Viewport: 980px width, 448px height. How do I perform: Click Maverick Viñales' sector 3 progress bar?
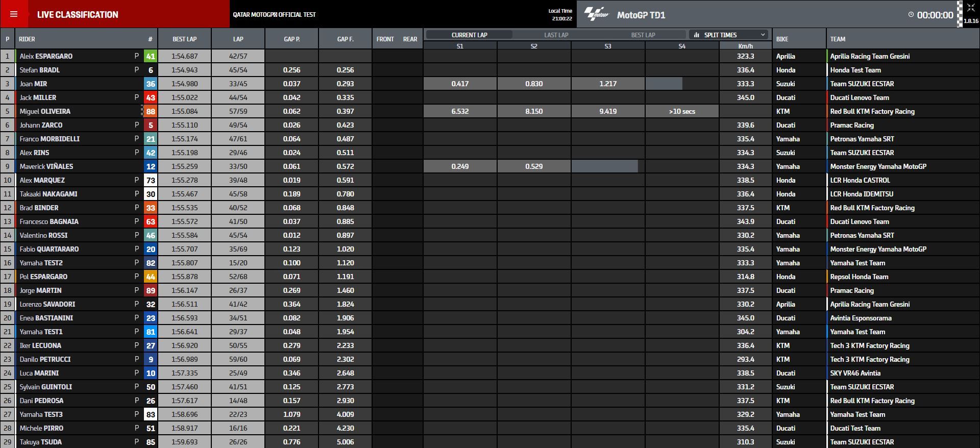coord(605,166)
